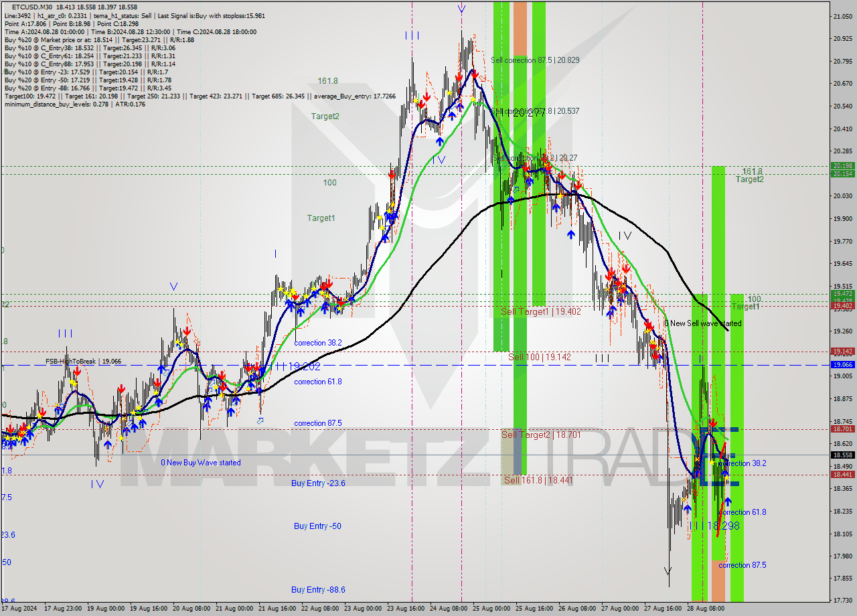The image size is (857, 616).
Task: Click the 20.410 price axis value
Action: coord(842,129)
